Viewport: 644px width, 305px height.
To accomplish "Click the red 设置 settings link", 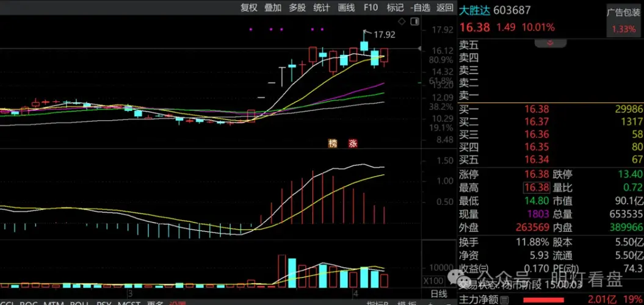I will coord(178,304).
